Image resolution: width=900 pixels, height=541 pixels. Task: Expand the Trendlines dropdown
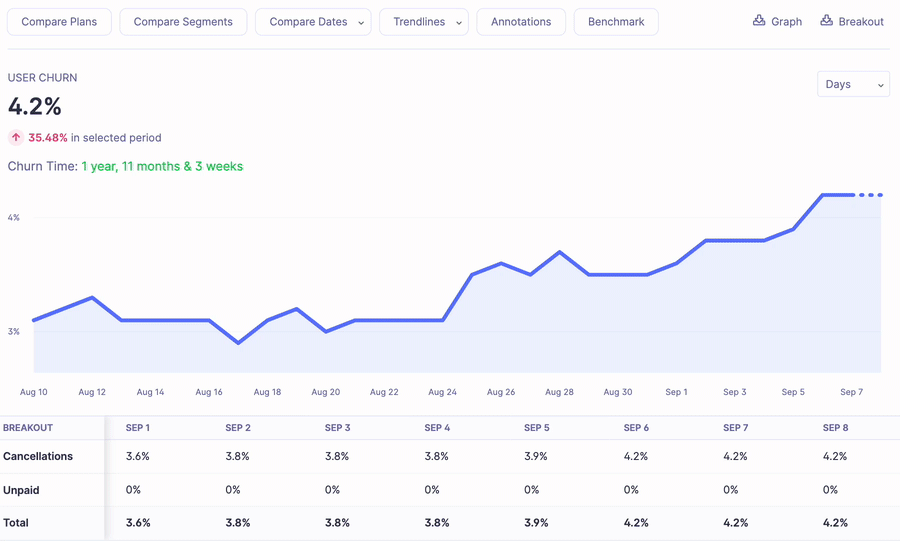[424, 22]
